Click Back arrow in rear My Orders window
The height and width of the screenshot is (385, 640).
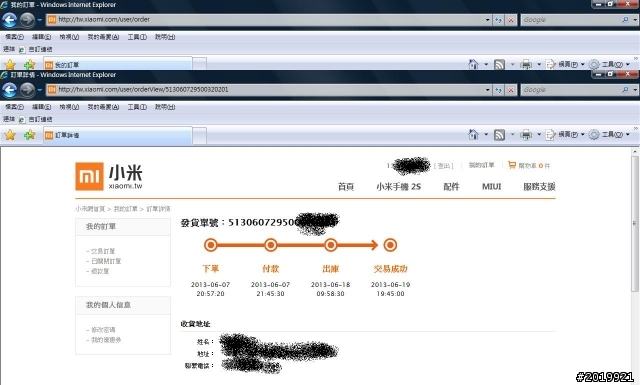pyautogui.click(x=9, y=20)
